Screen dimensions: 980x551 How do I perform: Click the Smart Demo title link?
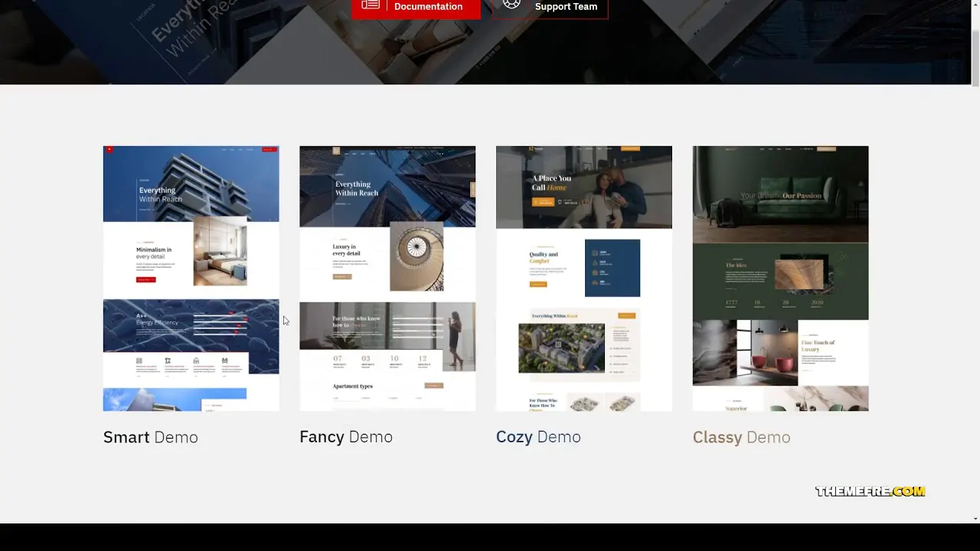coord(151,437)
